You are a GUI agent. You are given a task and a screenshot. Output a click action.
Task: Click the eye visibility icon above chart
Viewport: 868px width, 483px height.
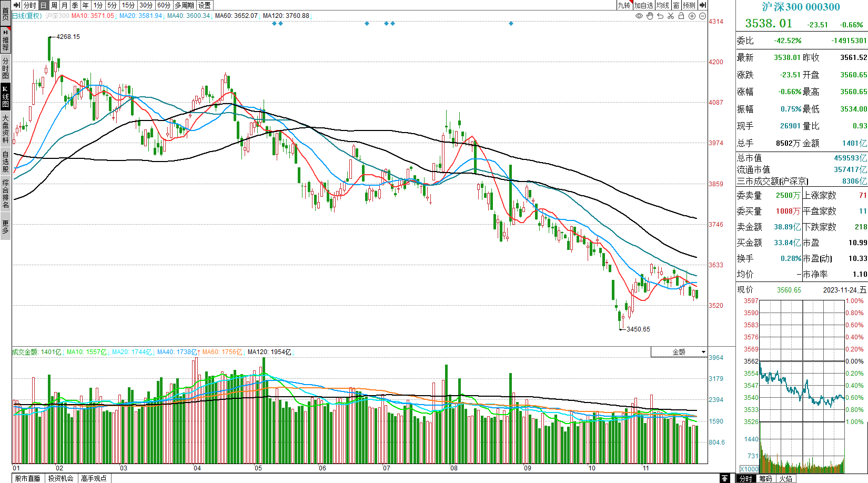coord(639,16)
